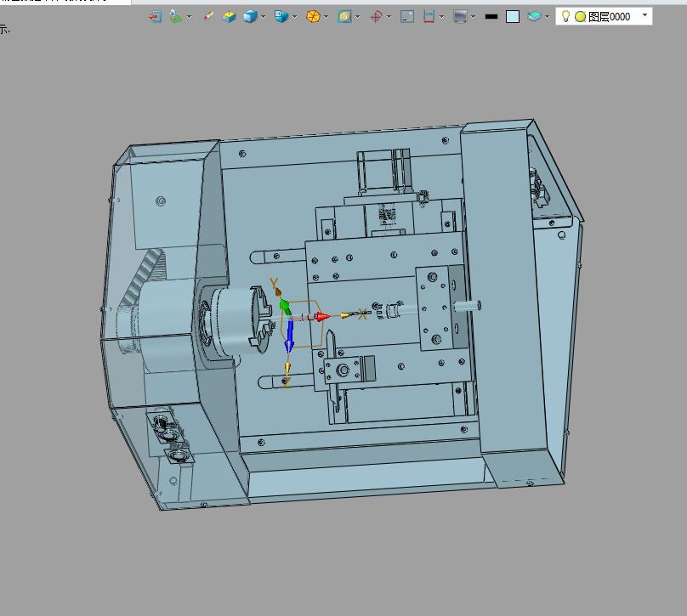Click the blue shaded cube icon

point(250,17)
